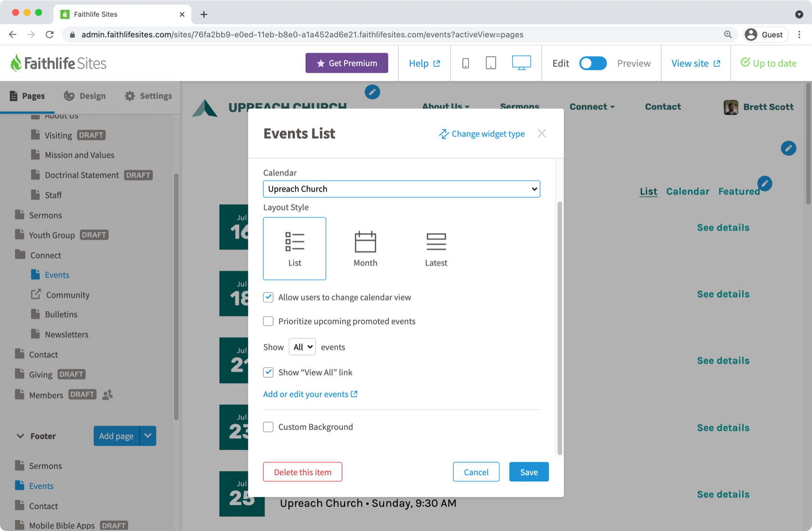Select the Newsletters page
Viewport: 812px width, 531px height.
pos(66,334)
